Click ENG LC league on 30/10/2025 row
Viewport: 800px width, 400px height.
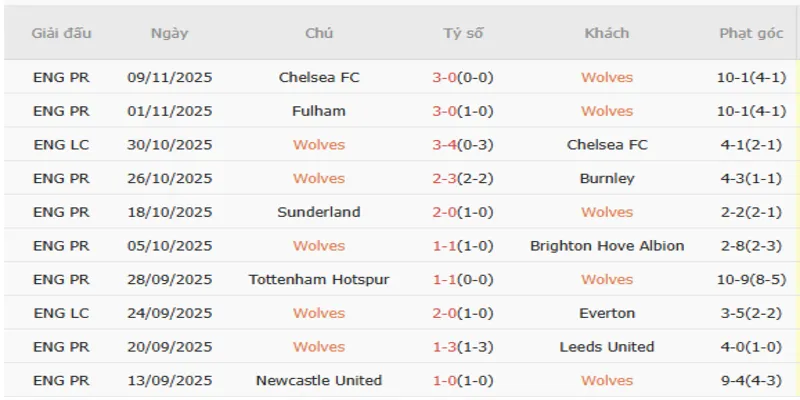click(x=61, y=145)
